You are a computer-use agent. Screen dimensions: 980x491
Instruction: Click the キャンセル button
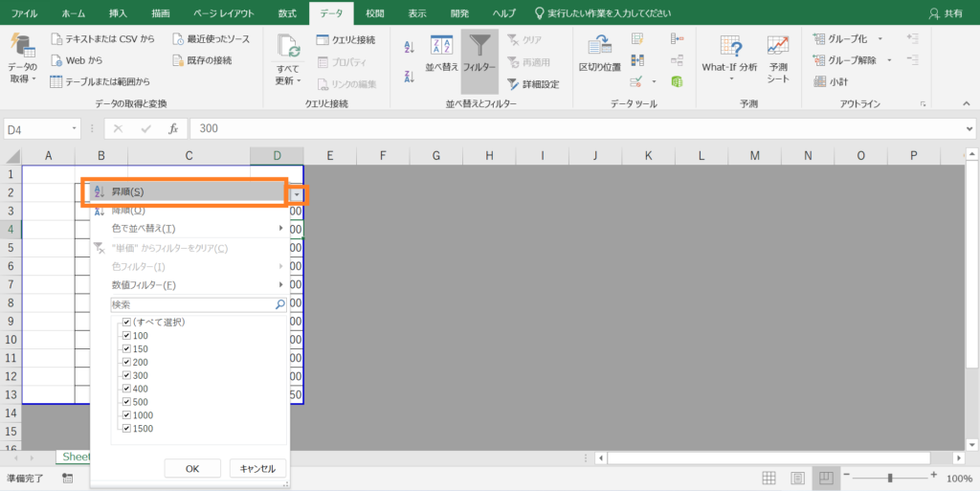[x=257, y=469]
